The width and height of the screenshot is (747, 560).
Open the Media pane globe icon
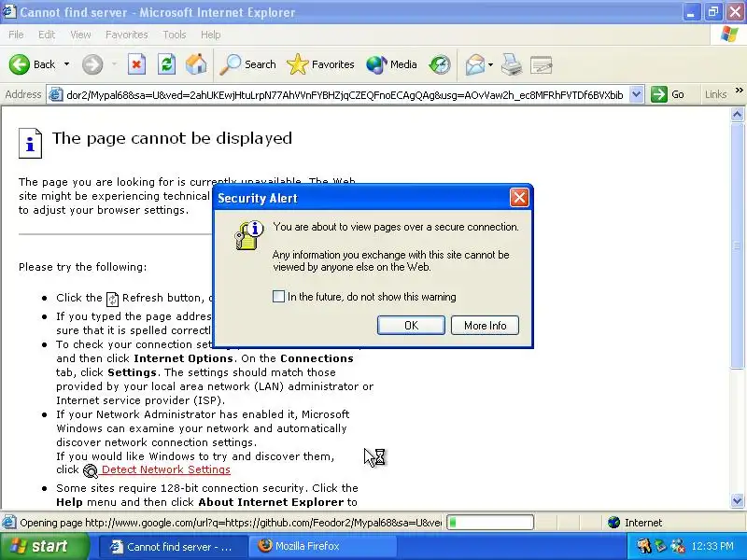376,64
